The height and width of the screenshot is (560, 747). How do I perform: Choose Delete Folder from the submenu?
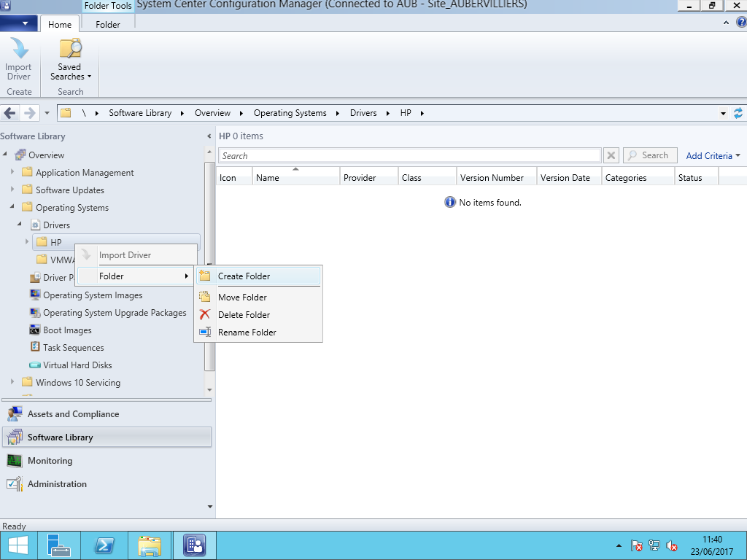[259, 315]
